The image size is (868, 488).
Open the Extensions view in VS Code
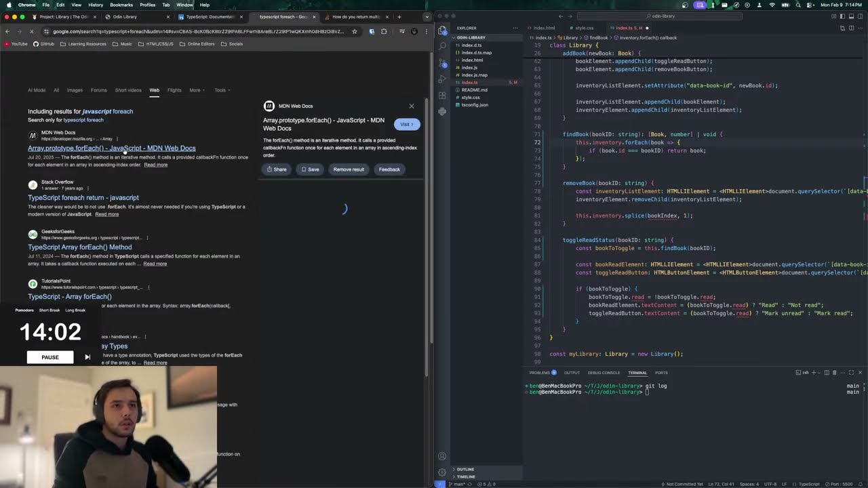pyautogui.click(x=442, y=96)
